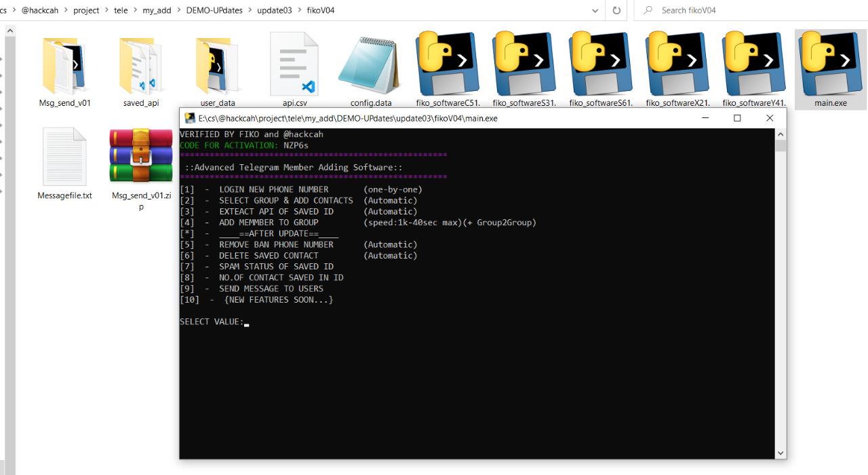Click the config.data file name label
The height and width of the screenshot is (475, 868).
tap(371, 103)
